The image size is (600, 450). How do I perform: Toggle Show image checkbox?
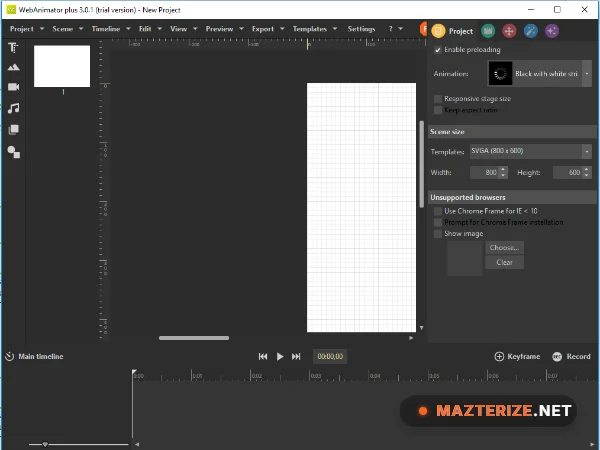[x=438, y=234]
